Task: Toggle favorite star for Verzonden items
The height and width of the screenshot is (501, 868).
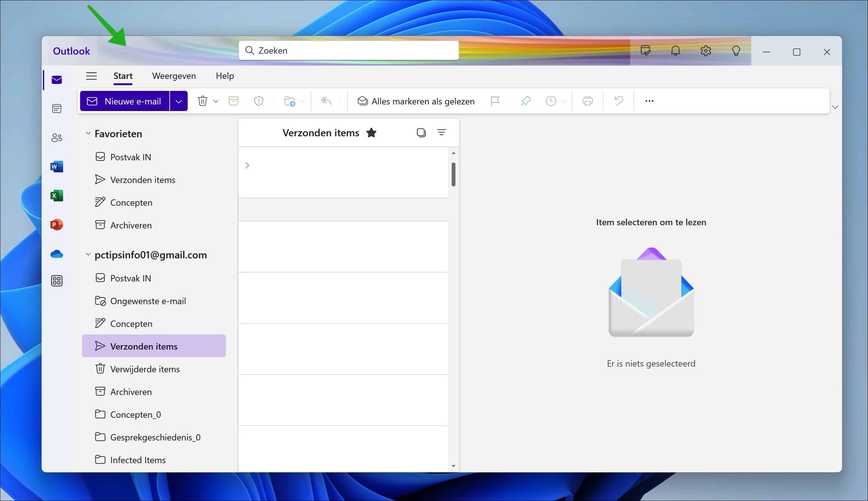Action: point(372,133)
